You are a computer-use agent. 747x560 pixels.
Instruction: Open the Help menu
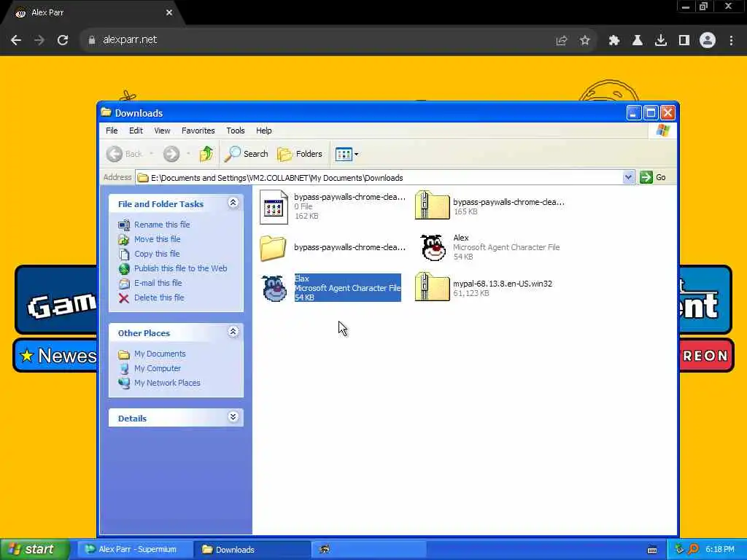click(263, 131)
